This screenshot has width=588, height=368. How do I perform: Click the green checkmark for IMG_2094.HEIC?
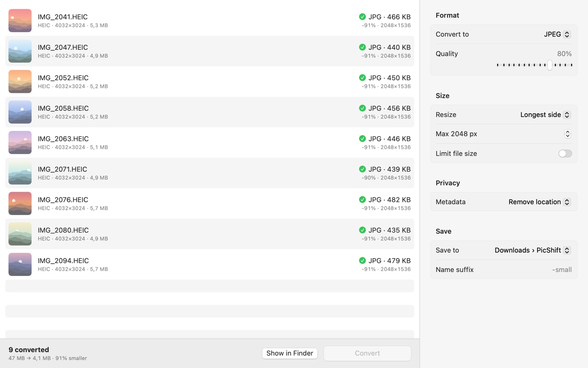362,260
